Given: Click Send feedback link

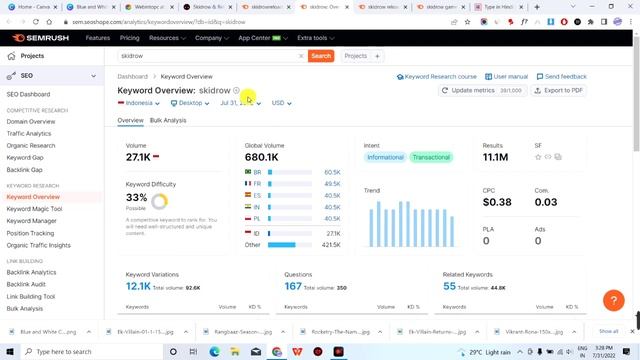Looking at the screenshot, I should pyautogui.click(x=561, y=77).
